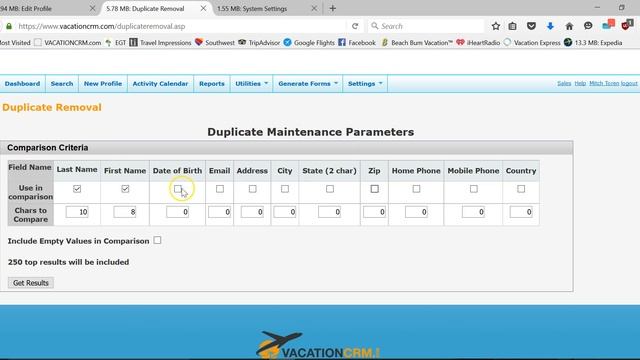
Task: Edit Last Name chars to compare field
Action: coord(77,212)
